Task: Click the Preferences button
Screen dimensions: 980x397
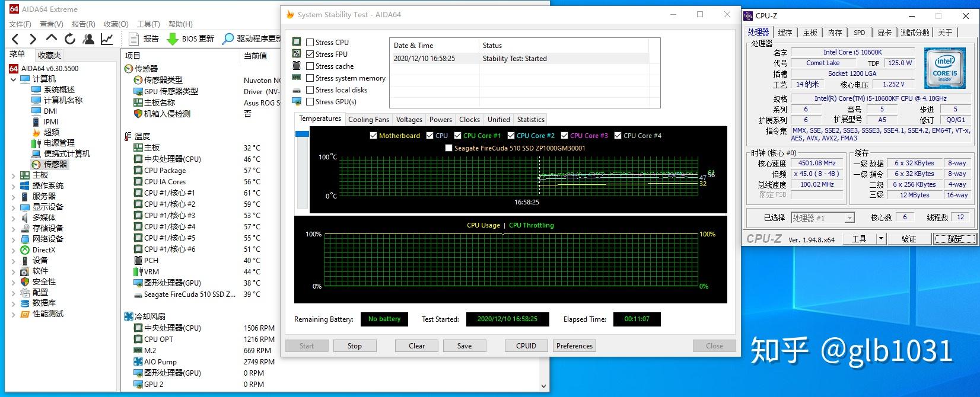Action: [574, 346]
